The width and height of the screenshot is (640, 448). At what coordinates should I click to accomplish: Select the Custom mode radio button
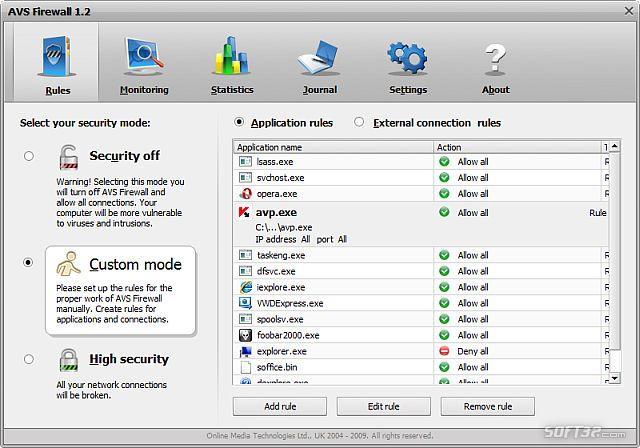coord(28,262)
